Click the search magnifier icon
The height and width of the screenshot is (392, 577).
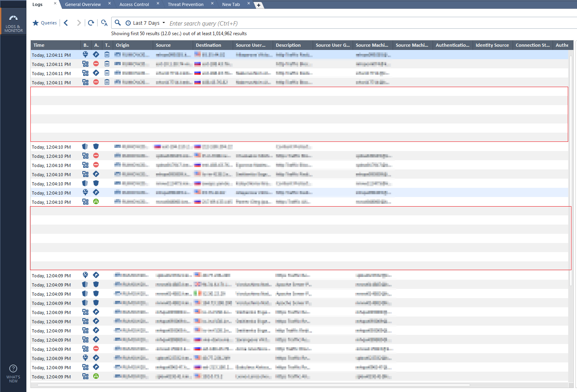point(118,23)
